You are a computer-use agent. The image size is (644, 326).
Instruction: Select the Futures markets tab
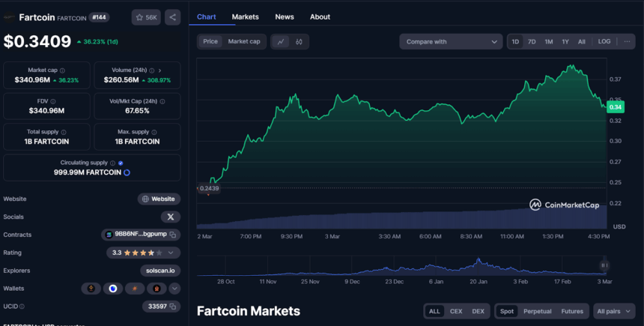(572, 311)
